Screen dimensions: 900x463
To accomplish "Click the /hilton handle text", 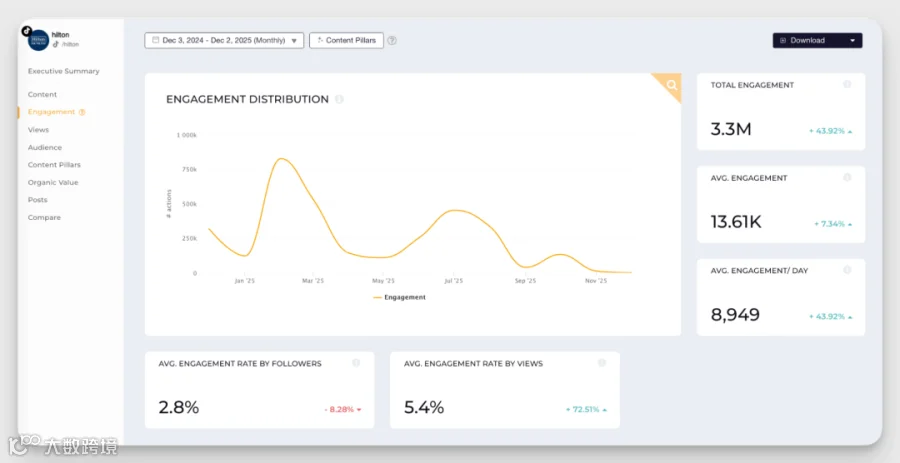I will pyautogui.click(x=70, y=44).
